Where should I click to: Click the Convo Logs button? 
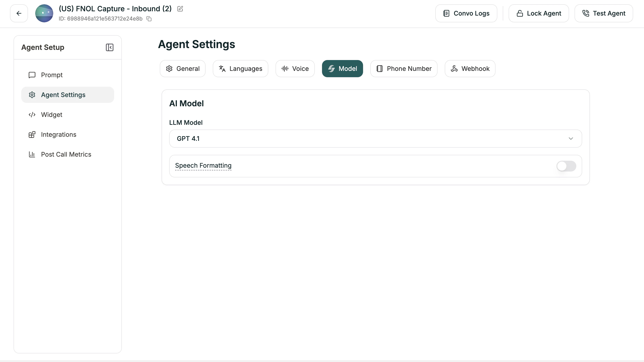pos(466,13)
